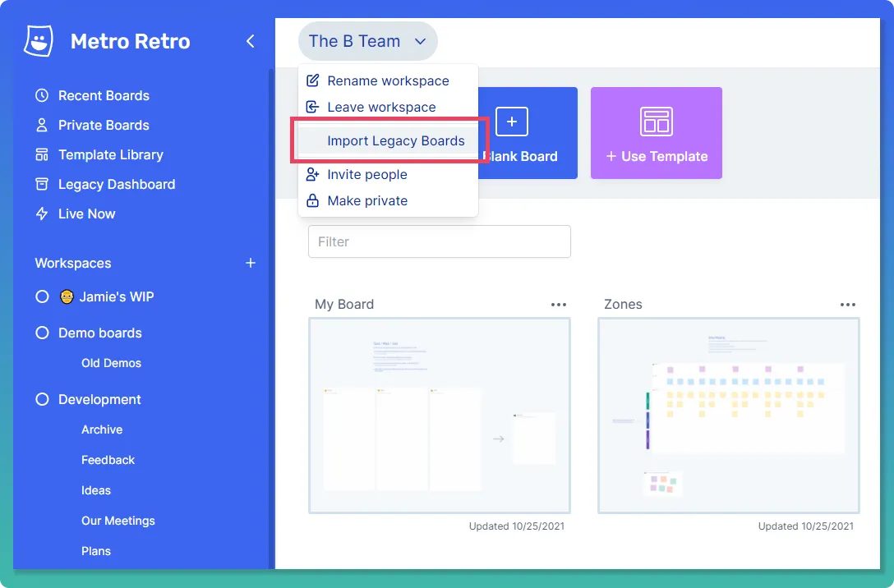
Task: Click the add-person icon for Invite people
Action: 312,174
